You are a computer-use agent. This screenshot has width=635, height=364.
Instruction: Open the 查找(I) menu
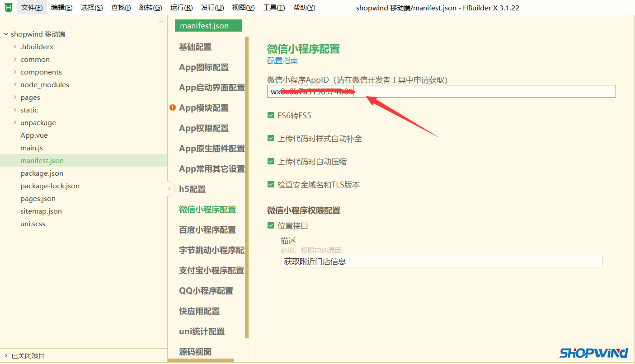pos(121,8)
